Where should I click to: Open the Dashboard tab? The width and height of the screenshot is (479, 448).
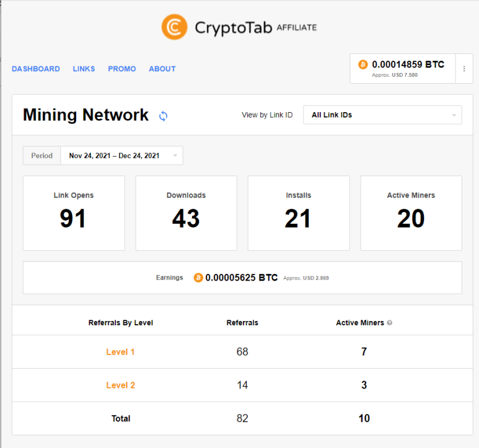(36, 69)
